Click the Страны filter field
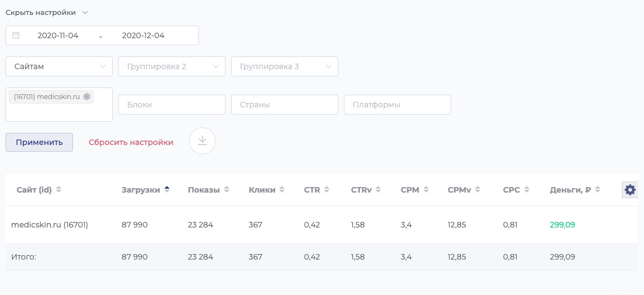The height and width of the screenshot is (295, 644). click(285, 105)
